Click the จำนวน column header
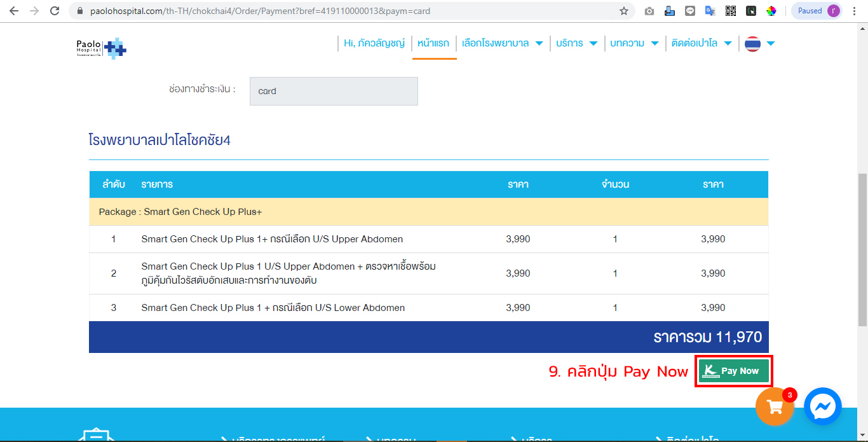The width and height of the screenshot is (868, 442). pyautogui.click(x=615, y=184)
